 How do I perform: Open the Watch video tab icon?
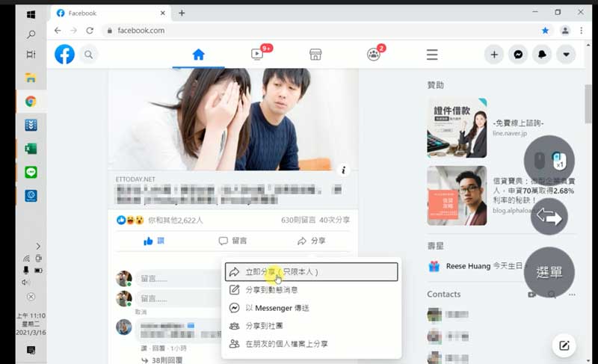[257, 55]
